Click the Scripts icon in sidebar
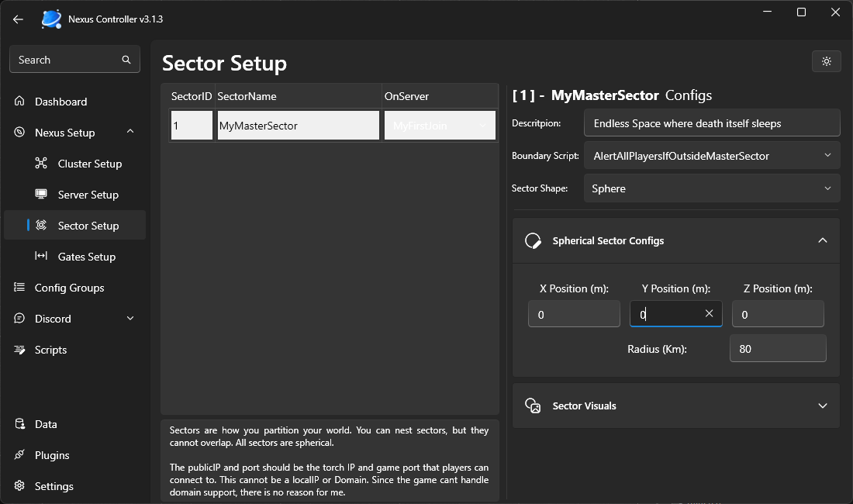The image size is (853, 504). coord(19,350)
